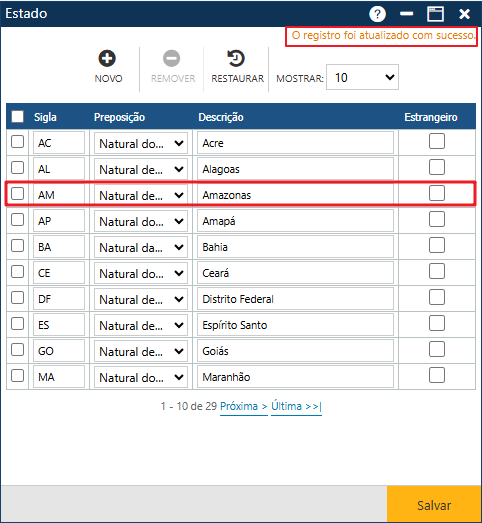Image resolution: width=482 pixels, height=523 pixels.
Task: Check the row selector for Amazonas
Action: click(17, 194)
